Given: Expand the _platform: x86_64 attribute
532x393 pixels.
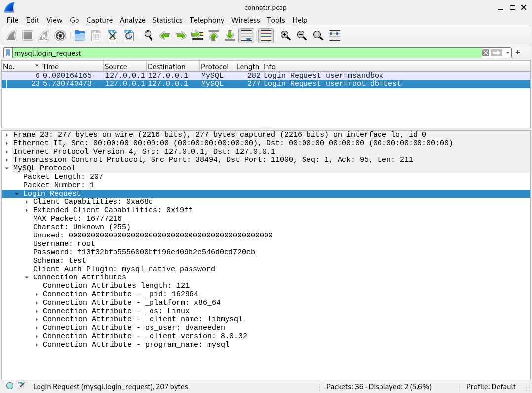Looking at the screenshot, I should tap(37, 303).
